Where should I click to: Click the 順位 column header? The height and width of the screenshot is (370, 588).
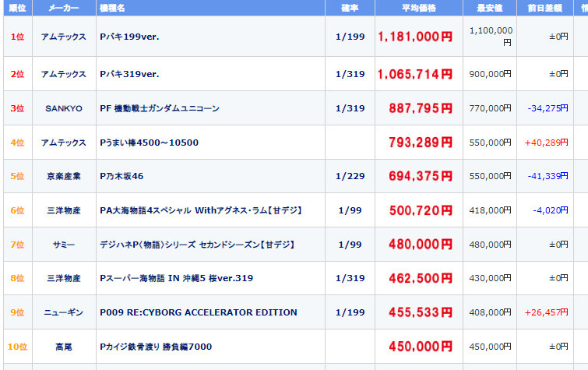click(16, 8)
